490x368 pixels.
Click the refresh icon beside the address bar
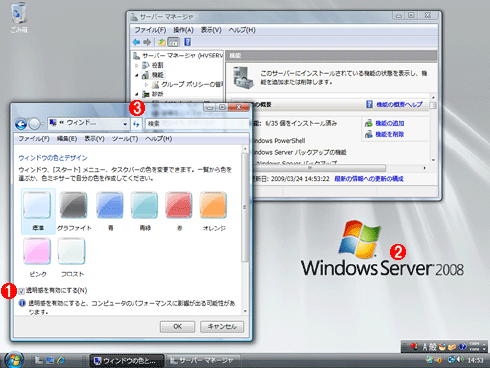(136, 124)
